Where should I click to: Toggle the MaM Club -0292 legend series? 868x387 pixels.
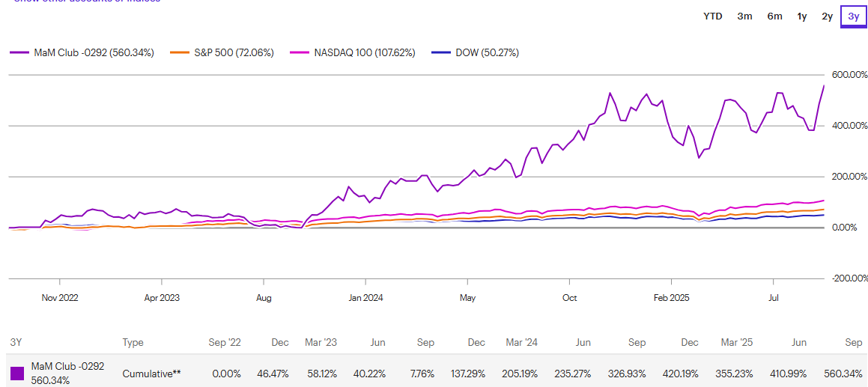click(82, 52)
